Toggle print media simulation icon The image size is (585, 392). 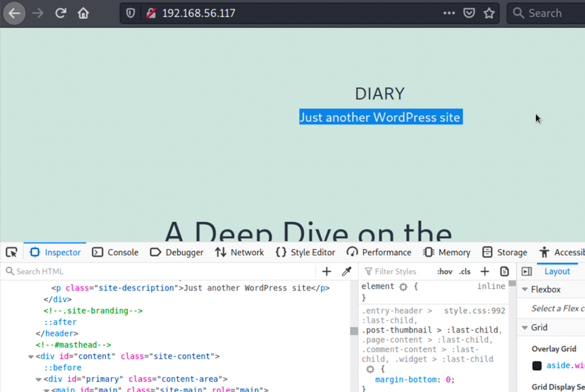504,271
